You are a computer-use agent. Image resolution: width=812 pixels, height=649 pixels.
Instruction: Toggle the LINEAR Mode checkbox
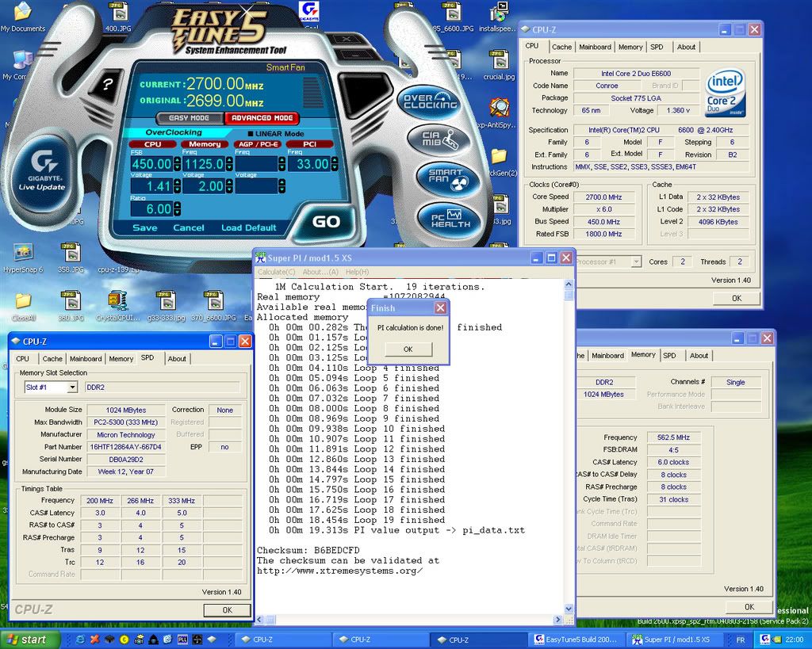point(251,133)
